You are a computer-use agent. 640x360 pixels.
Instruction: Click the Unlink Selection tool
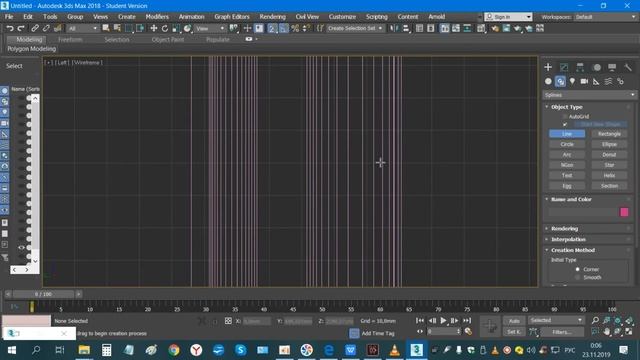click(x=46, y=28)
